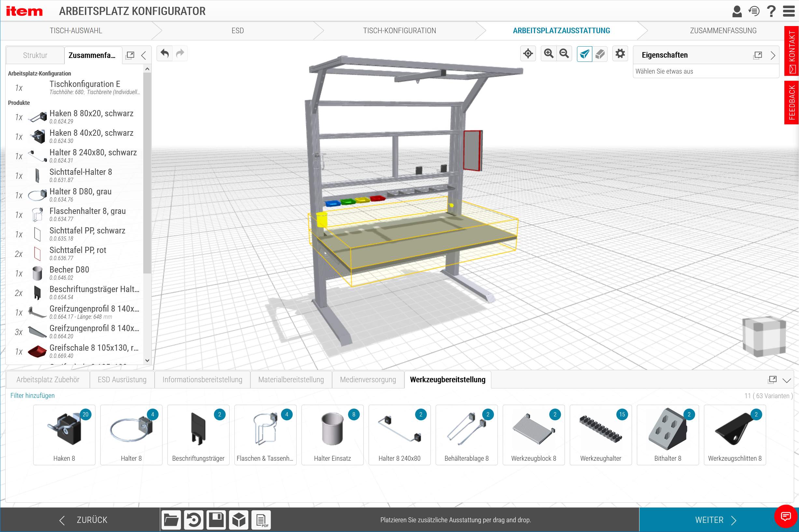
Task: Click the undo arrow icon
Action: point(165,54)
